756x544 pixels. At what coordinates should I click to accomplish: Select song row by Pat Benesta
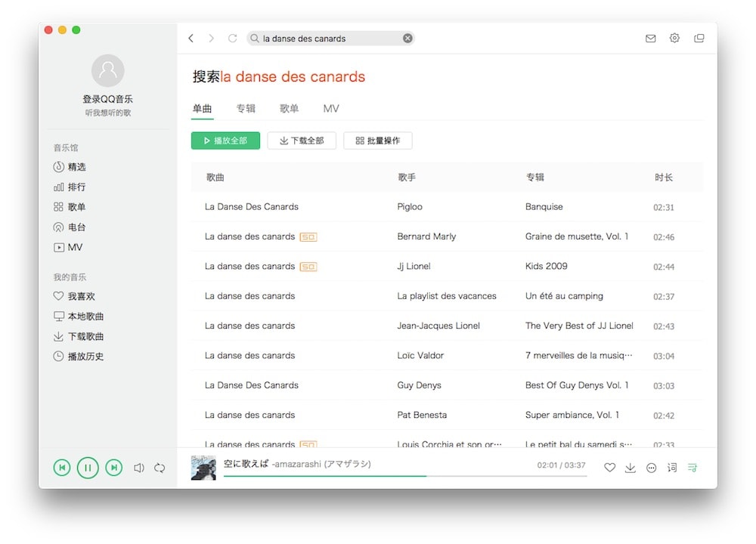tap(447, 415)
